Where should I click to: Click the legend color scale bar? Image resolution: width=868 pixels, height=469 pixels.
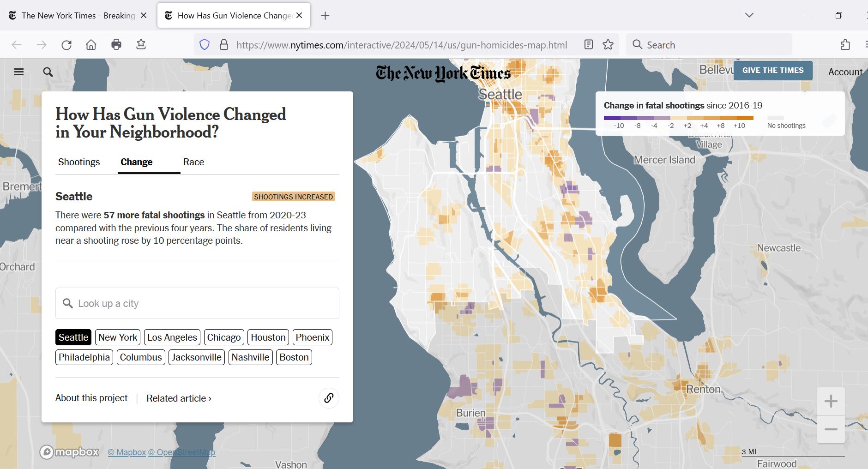(x=678, y=118)
